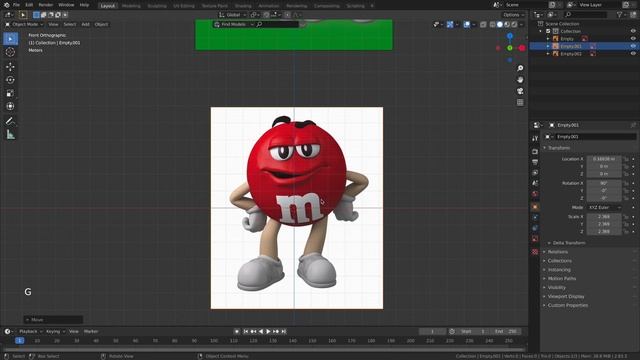Choose the Measure ruler tool
This screenshot has height=360, width=640.
click(x=11, y=134)
